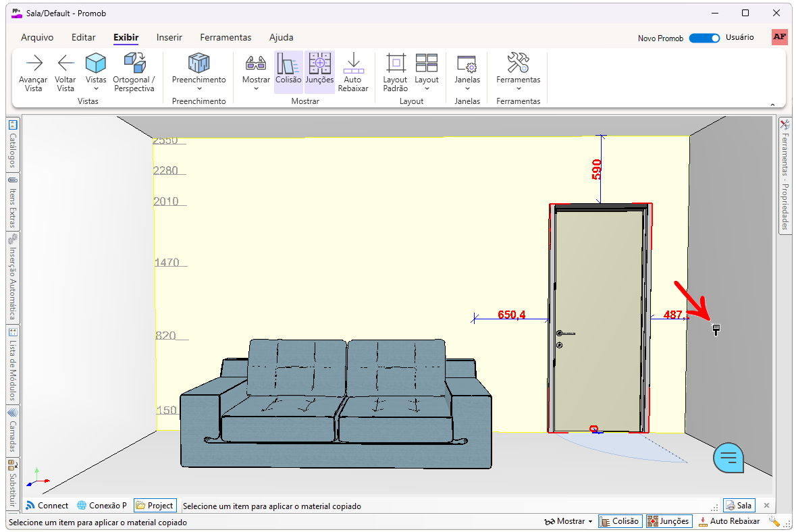Click the Voltar Vista arrow icon
This screenshot has height=532, width=796.
coord(65,64)
